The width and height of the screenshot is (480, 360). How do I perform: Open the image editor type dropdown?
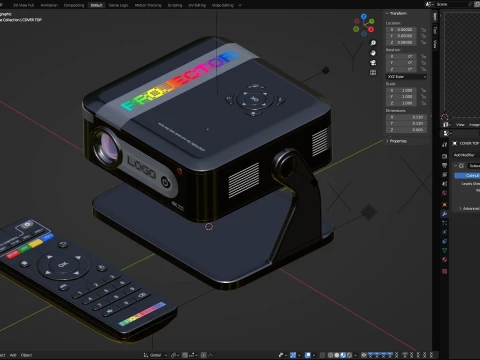[447, 124]
